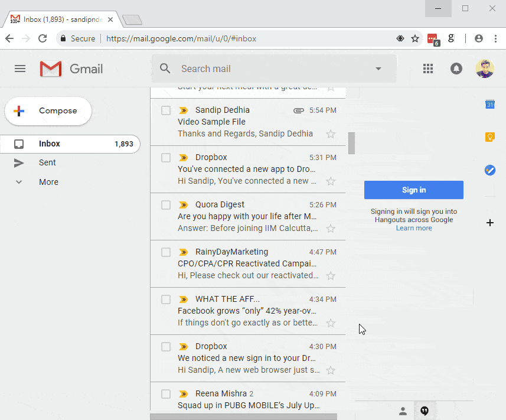Screen dimensions: 506x420
Task: Star the Sandip Dedhia email
Action: [331, 134]
